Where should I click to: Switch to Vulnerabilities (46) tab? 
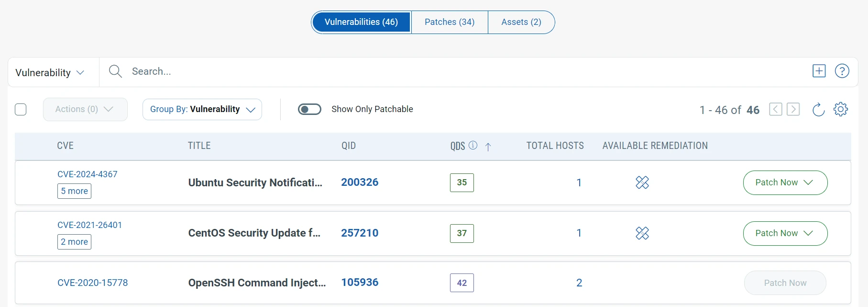[361, 22]
